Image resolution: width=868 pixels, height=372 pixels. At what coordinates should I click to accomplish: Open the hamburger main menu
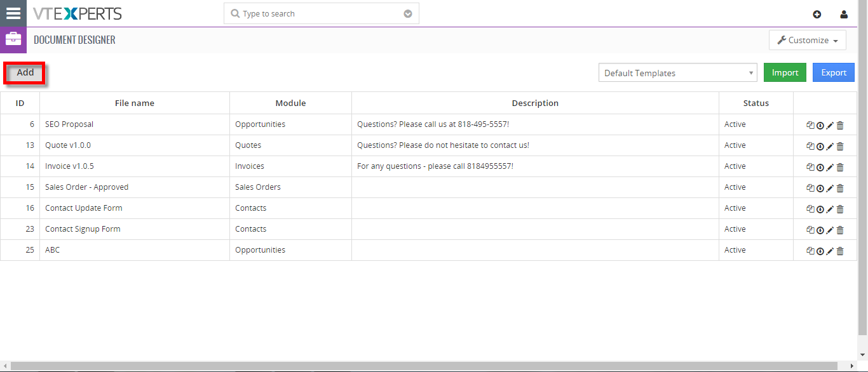coord(13,13)
